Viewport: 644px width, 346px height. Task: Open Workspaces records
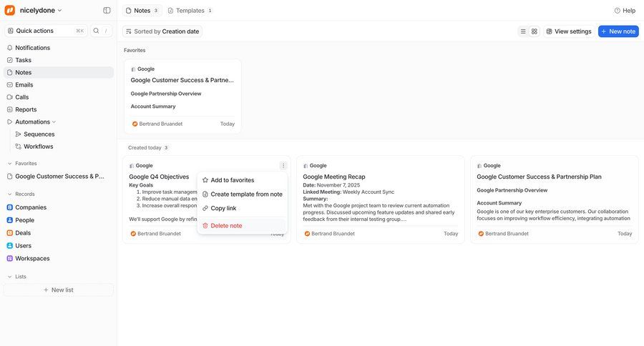[32, 258]
